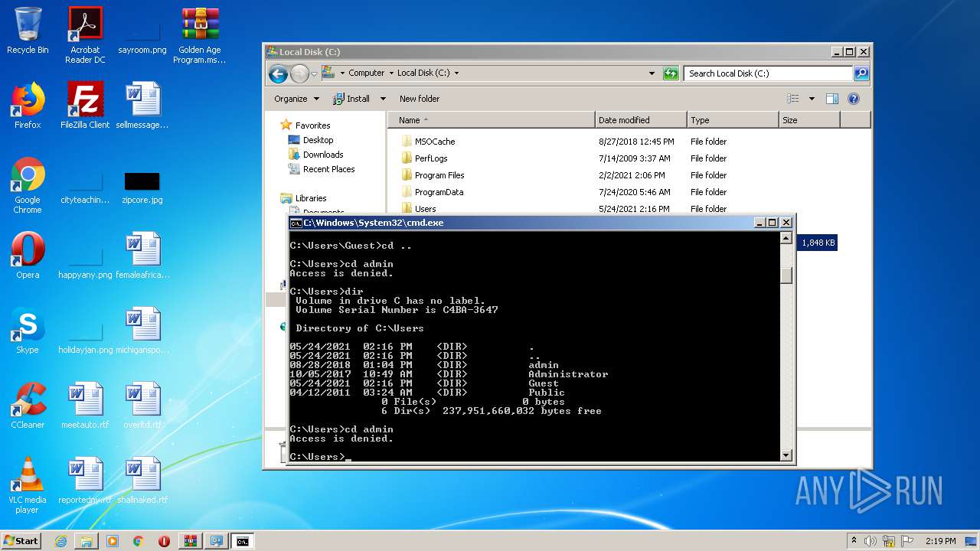980x551 pixels.
Task: Click the Install toolbar button
Action: point(351,99)
